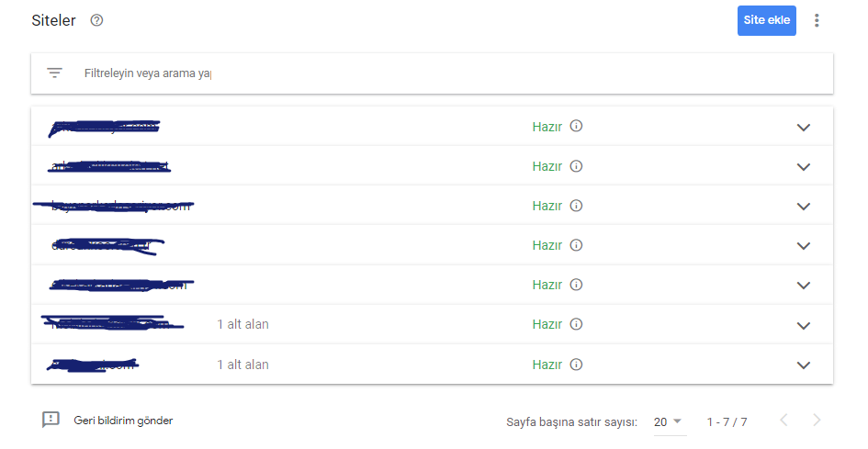Open the three-dot more options menu
Image resolution: width=868 pixels, height=449 pixels.
[817, 20]
